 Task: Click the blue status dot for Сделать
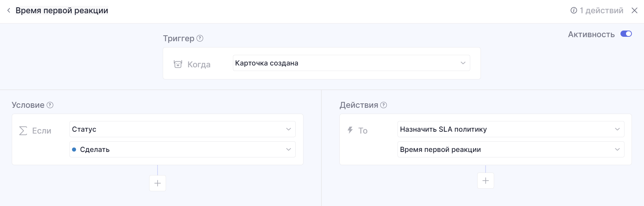(x=74, y=150)
